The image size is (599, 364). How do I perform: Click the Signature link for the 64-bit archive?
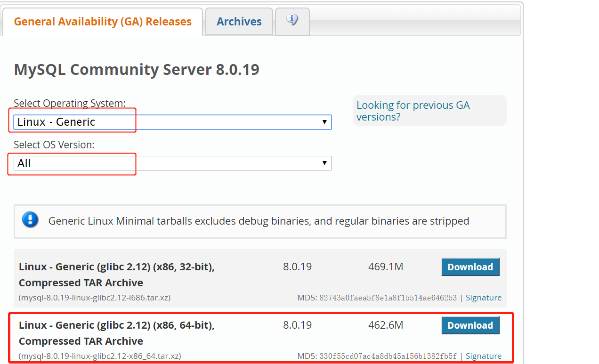(484, 356)
